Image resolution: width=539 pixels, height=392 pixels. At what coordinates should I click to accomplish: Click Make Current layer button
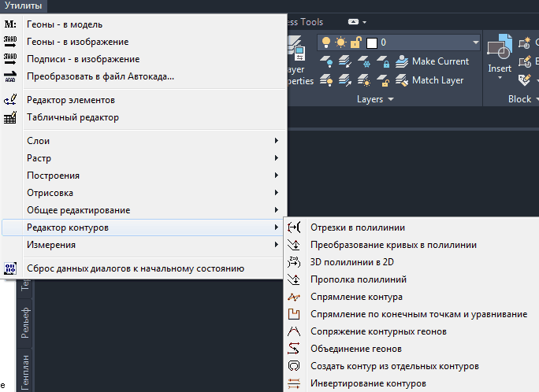point(432,61)
